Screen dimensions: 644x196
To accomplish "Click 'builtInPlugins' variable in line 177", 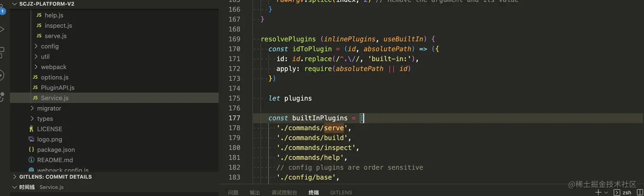I will click(320, 118).
